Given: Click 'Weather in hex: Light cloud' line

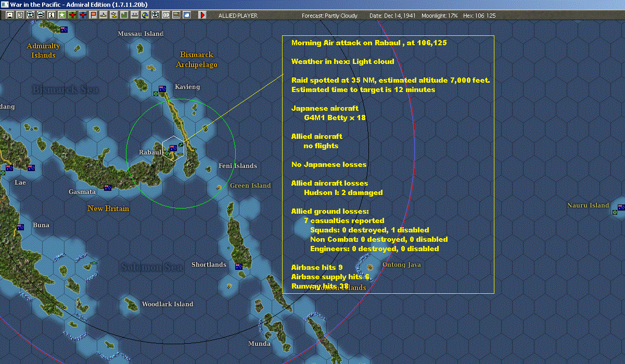Looking at the screenshot, I should tap(343, 61).
